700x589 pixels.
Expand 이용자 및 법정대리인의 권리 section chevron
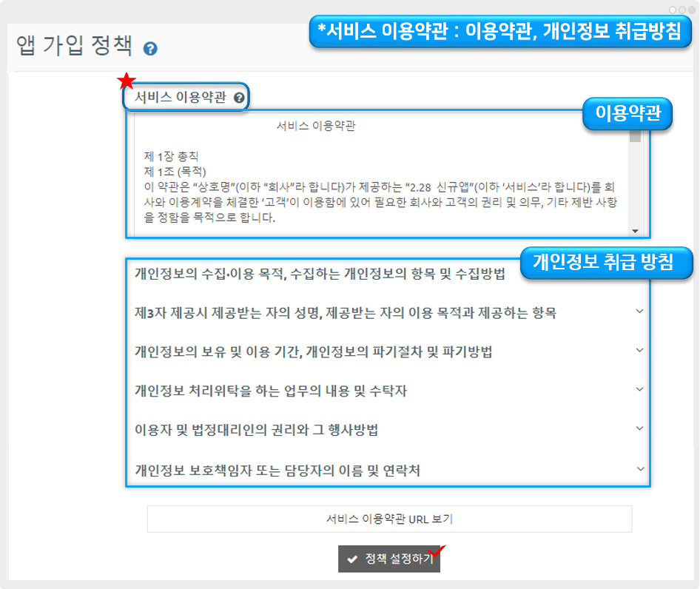[x=639, y=429]
